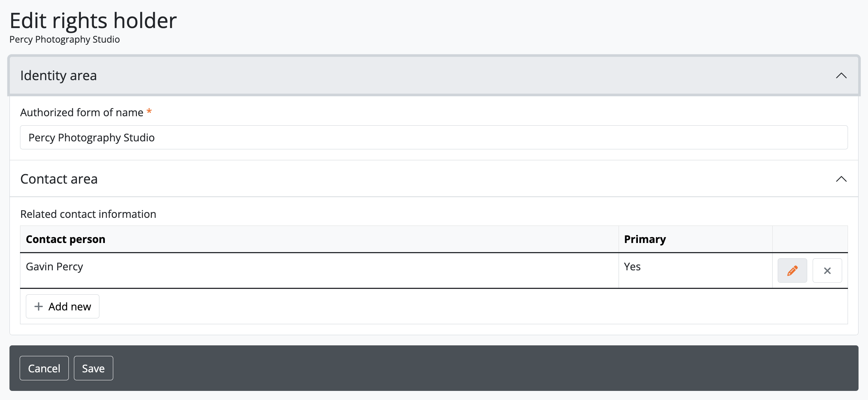Click the Primary column header
The image size is (868, 400).
pyautogui.click(x=645, y=239)
